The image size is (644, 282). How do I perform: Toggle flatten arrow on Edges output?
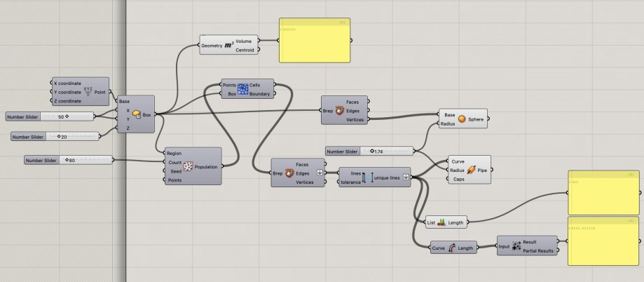click(320, 173)
